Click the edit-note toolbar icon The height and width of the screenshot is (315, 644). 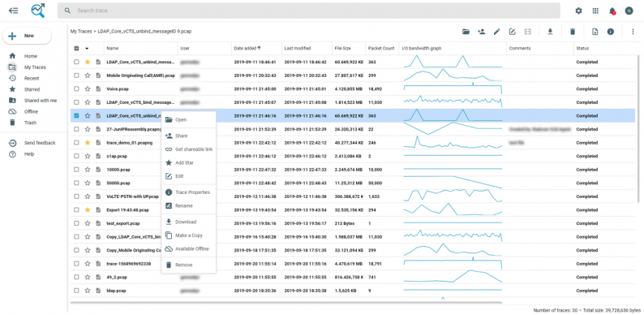tap(512, 31)
